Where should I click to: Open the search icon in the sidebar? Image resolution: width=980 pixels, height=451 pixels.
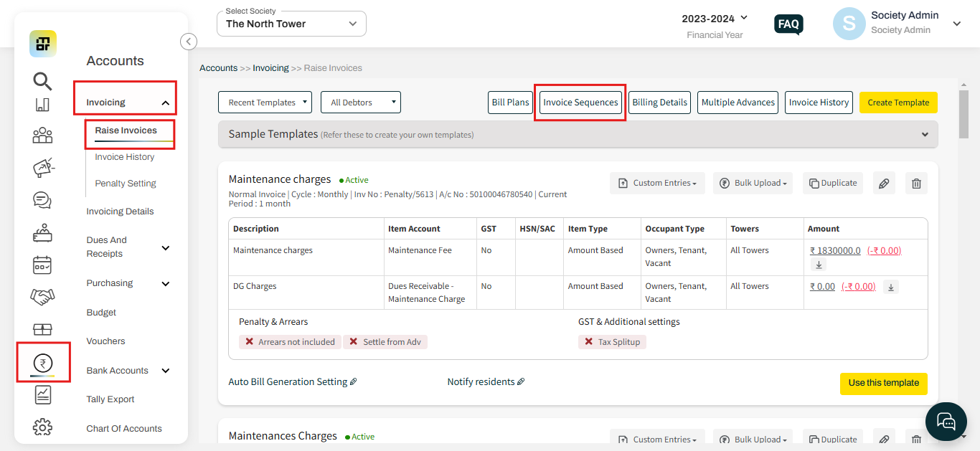(x=42, y=81)
